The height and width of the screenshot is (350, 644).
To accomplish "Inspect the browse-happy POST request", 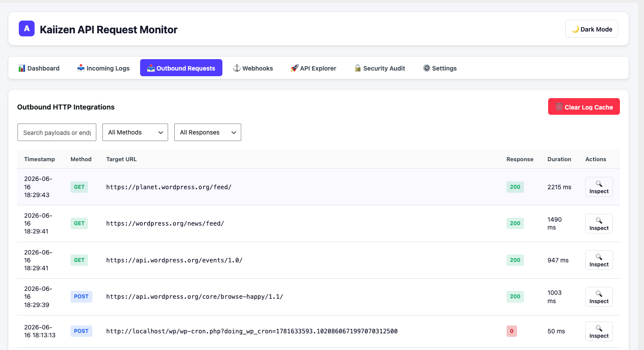I will coord(599,297).
